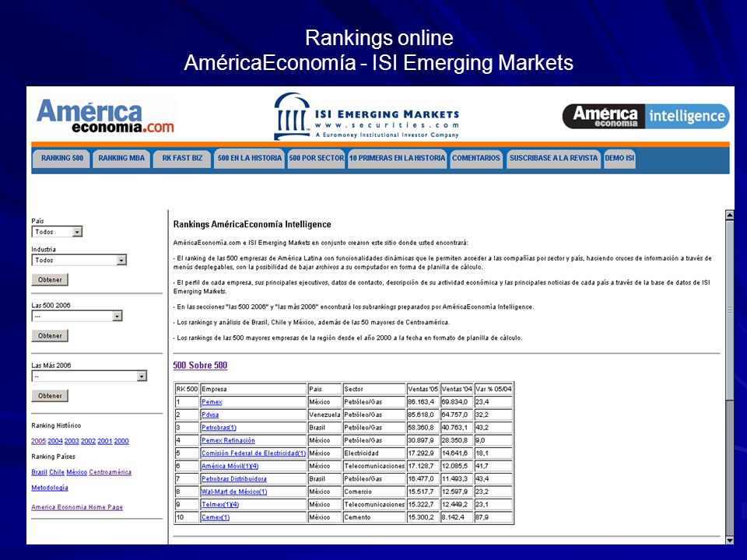Click the RK 500 column header
747x560 pixels.
tap(187, 389)
